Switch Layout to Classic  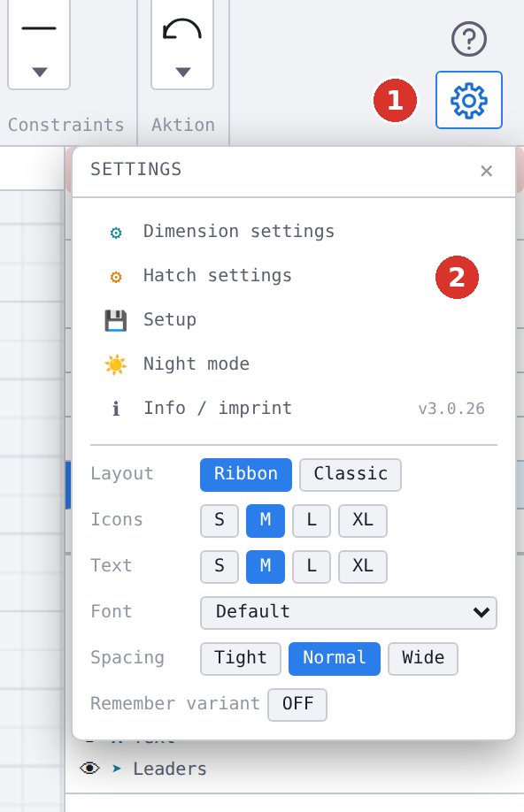point(351,474)
